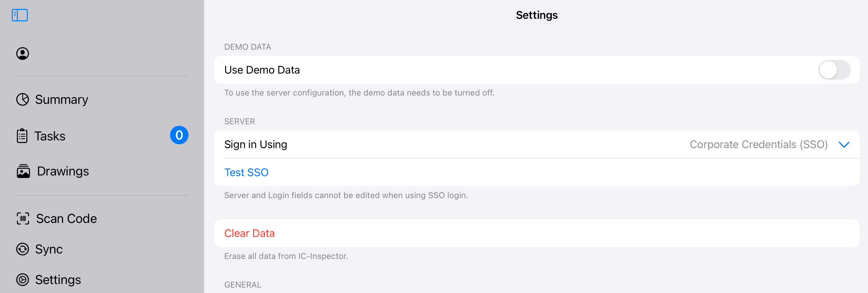Open the Summary sidebar item
This screenshot has height=293, width=868.
(x=62, y=99)
